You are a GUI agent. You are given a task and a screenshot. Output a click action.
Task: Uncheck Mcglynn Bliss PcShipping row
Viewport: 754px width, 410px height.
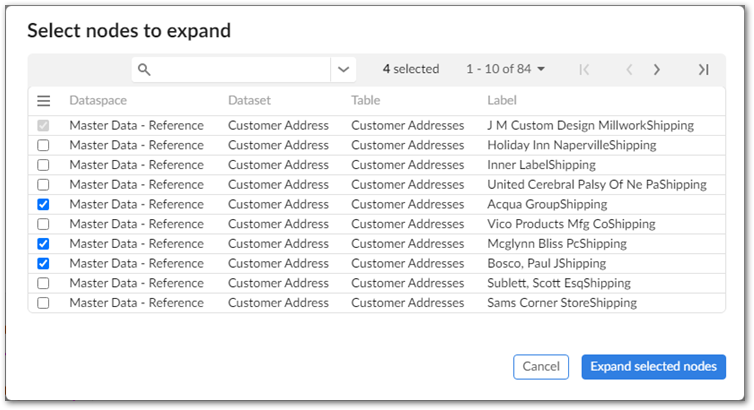[x=43, y=244]
